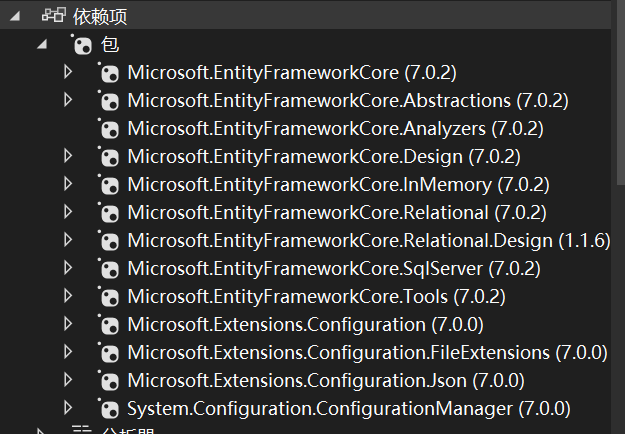The height and width of the screenshot is (434, 625).
Task: Click the package icon beside EntityFrameworkCore.SqlServer
Action: (x=109, y=269)
